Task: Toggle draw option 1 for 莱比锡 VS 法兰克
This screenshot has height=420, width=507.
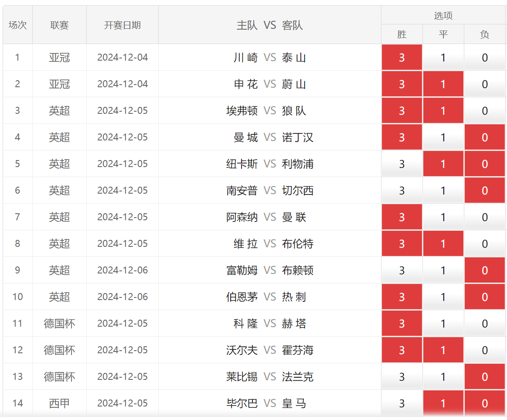Action: click(443, 376)
